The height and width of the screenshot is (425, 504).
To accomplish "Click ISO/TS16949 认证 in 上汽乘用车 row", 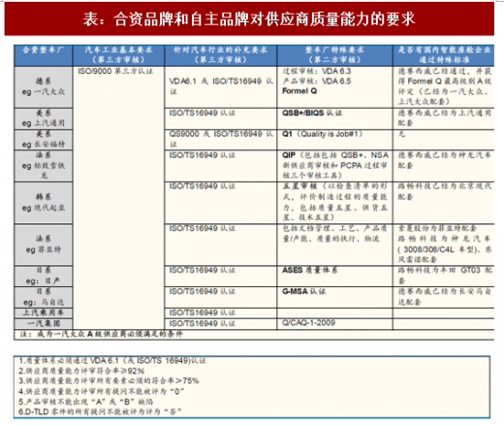I will 203,312.
